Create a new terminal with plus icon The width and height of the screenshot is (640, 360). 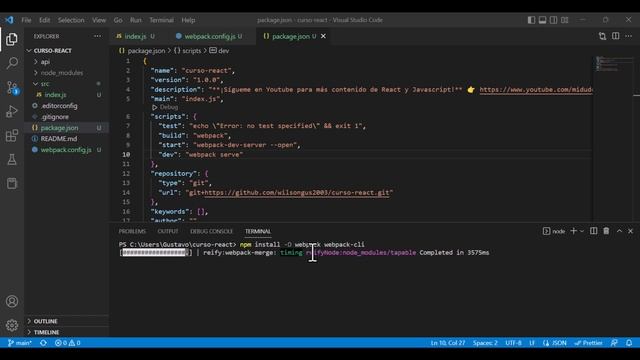click(573, 231)
